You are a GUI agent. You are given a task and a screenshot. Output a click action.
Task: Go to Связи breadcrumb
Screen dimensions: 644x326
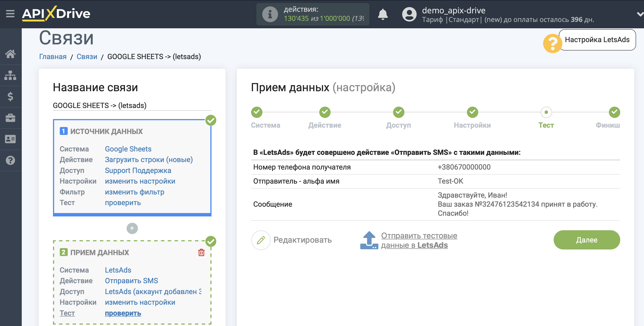click(87, 57)
